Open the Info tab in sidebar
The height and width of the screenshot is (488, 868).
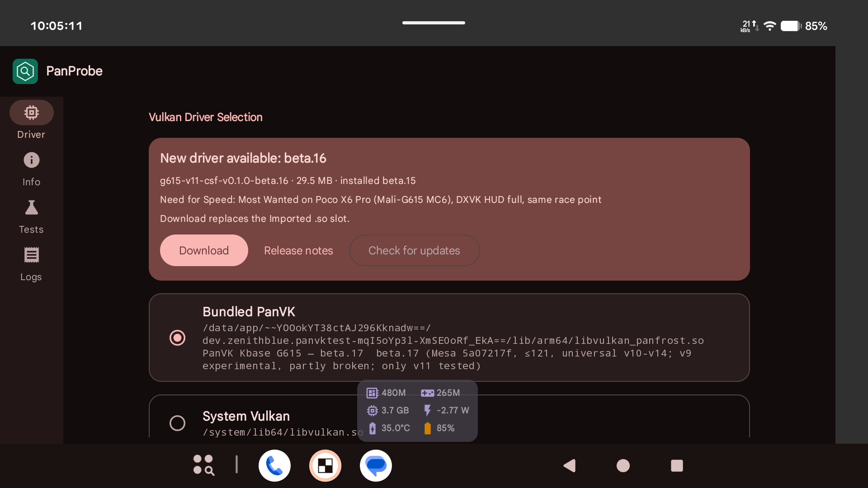pos(31,169)
